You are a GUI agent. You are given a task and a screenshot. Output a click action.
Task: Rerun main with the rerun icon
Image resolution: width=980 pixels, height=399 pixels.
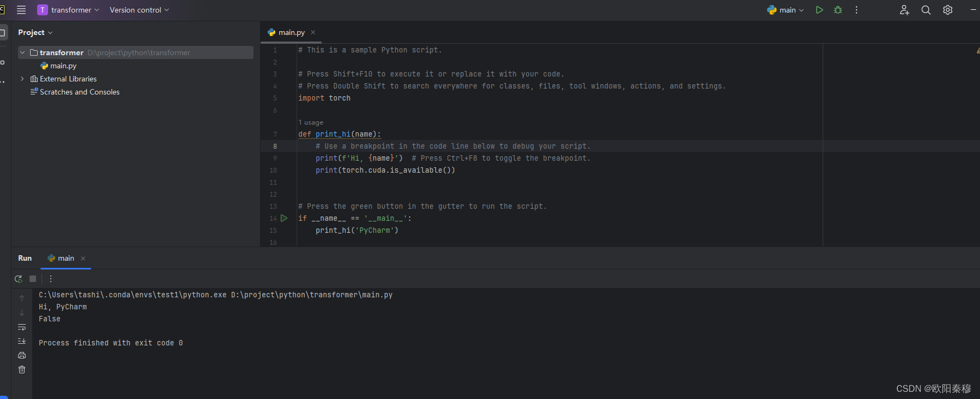[x=19, y=279]
